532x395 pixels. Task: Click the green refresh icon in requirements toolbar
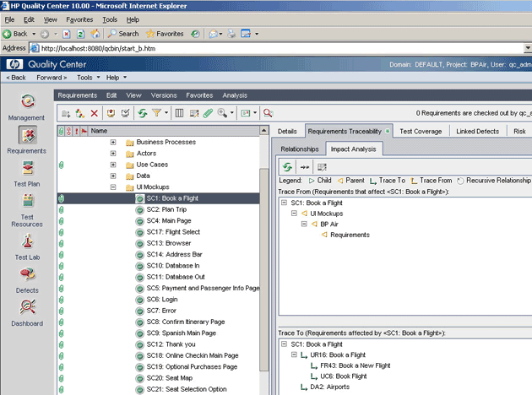[143, 112]
